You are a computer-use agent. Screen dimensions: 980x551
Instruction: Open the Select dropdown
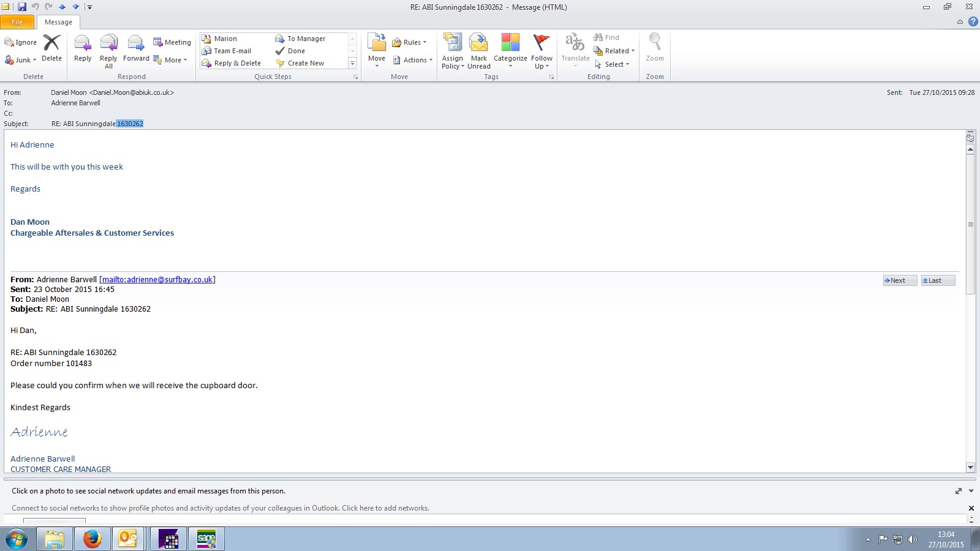(611, 64)
